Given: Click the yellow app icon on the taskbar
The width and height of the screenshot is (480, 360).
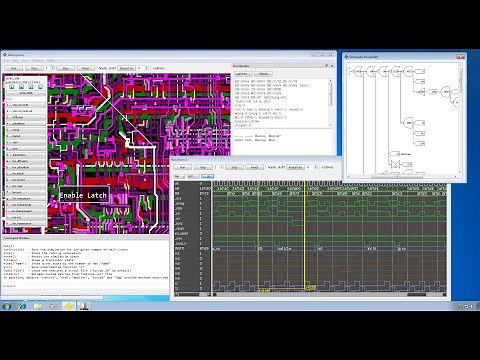Looking at the screenshot, I should point(68,306).
